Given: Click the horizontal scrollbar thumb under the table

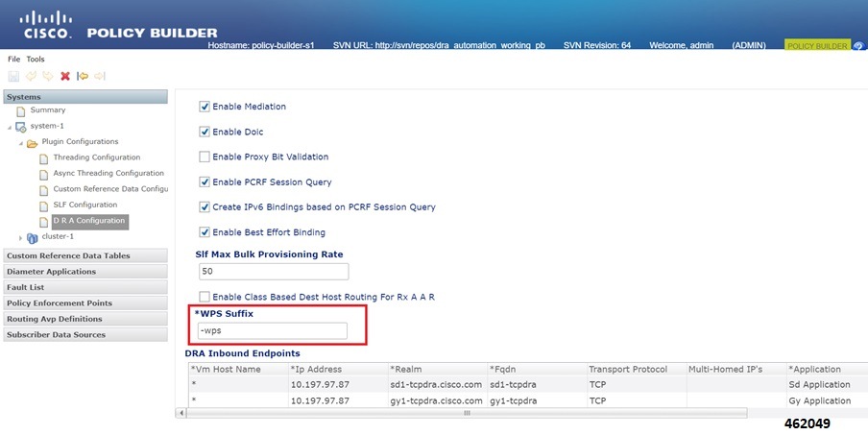Looking at the screenshot, I should coord(467,413).
